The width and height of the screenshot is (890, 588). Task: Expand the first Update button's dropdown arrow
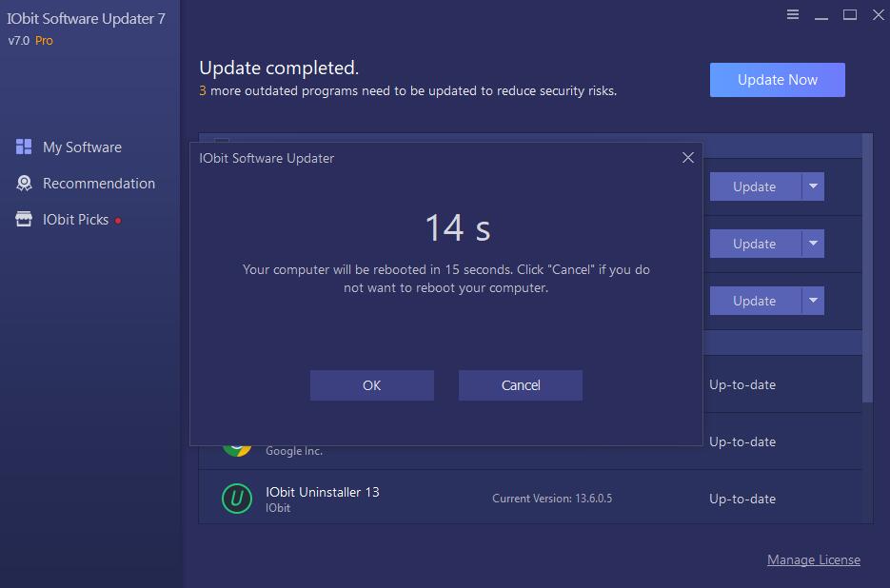813,186
